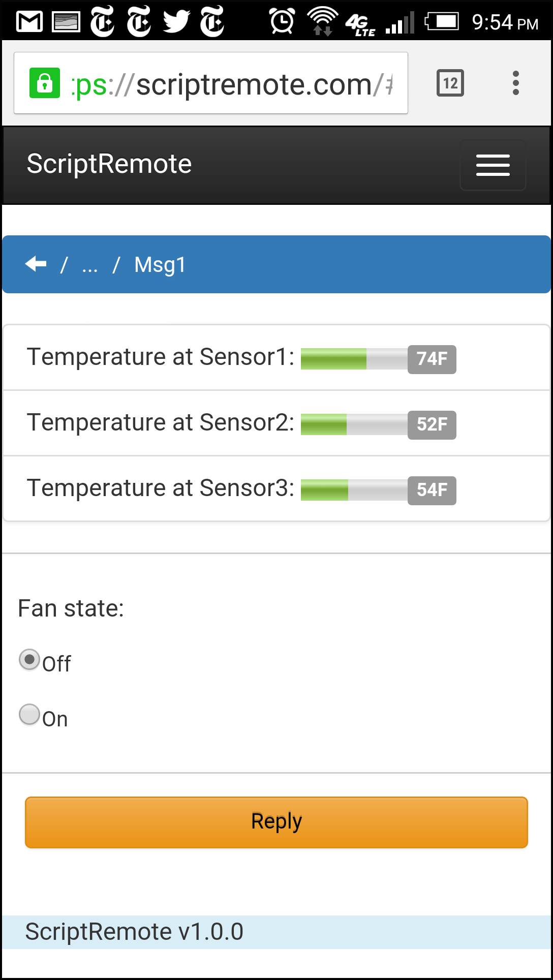Tap the back arrow in breadcrumb

point(36,264)
